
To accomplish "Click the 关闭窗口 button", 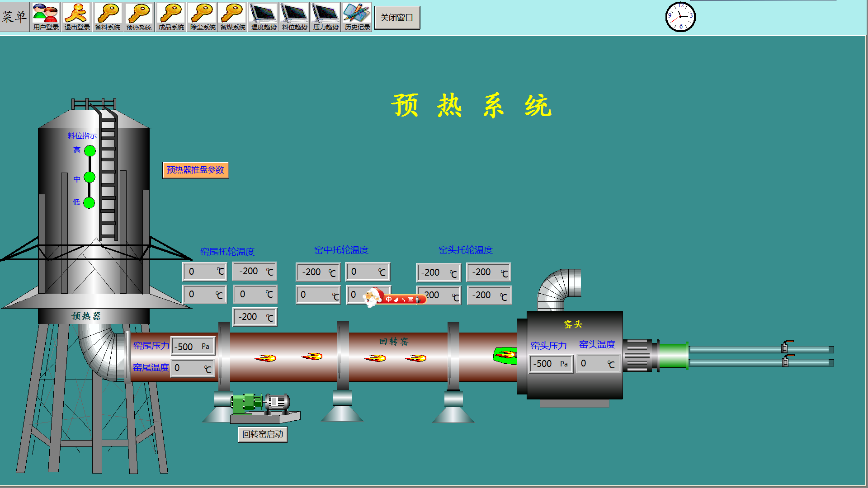I will point(397,18).
